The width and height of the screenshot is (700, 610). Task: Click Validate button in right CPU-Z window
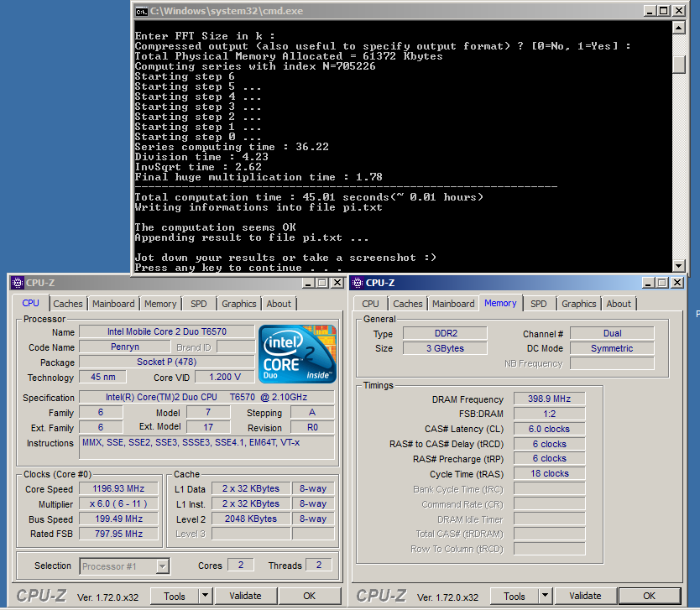point(585,597)
